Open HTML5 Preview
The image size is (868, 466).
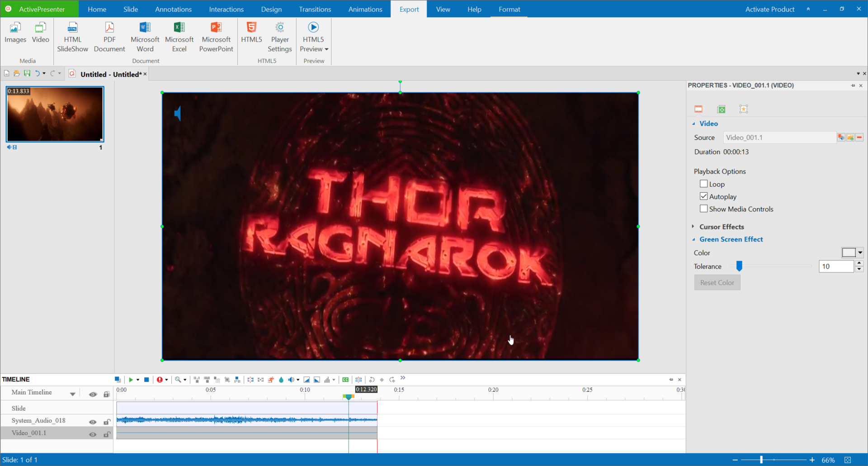313,36
